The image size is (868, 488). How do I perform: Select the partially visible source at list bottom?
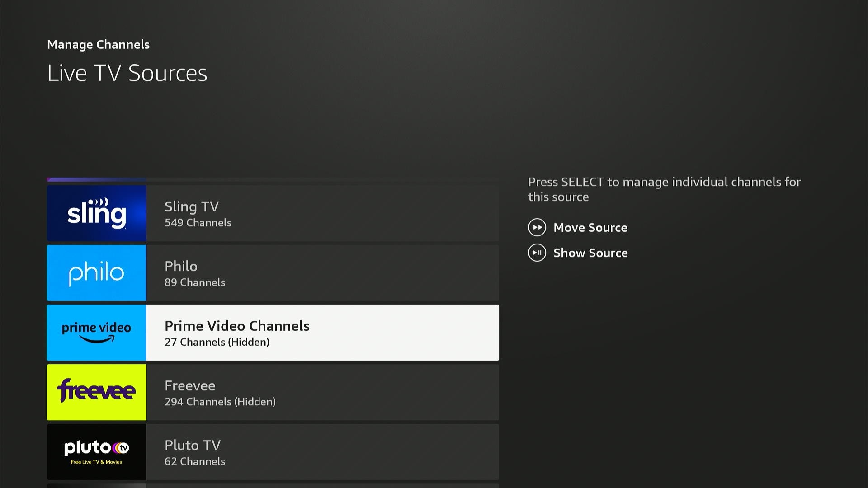pyautogui.click(x=273, y=485)
